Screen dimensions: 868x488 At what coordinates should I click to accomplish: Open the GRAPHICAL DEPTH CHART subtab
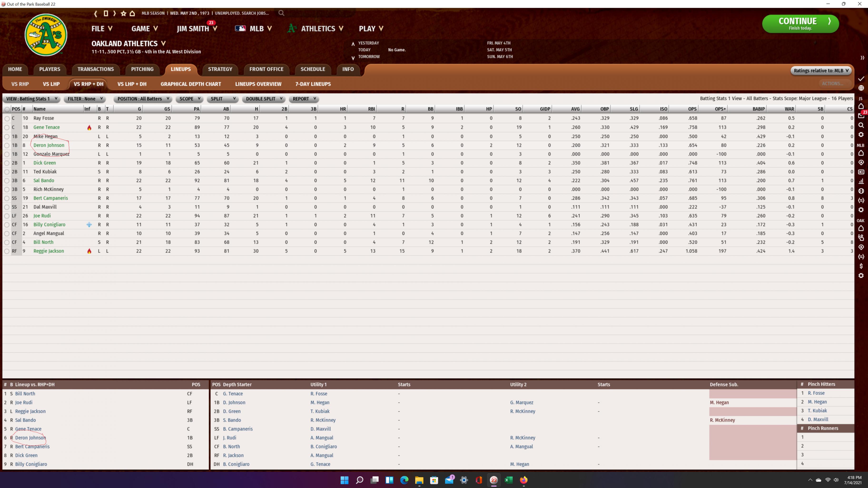pos(191,84)
